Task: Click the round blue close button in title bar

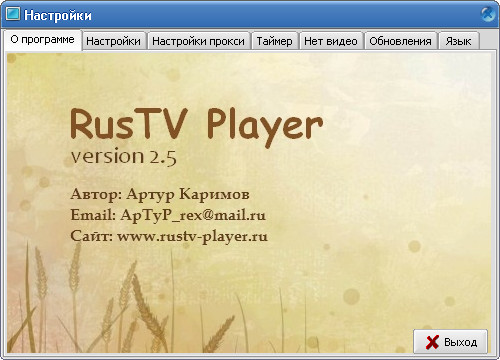Action: pos(488,14)
